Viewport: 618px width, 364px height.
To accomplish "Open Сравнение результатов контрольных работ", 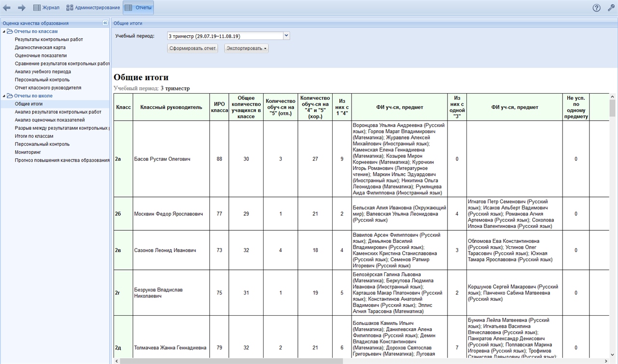I will click(62, 64).
